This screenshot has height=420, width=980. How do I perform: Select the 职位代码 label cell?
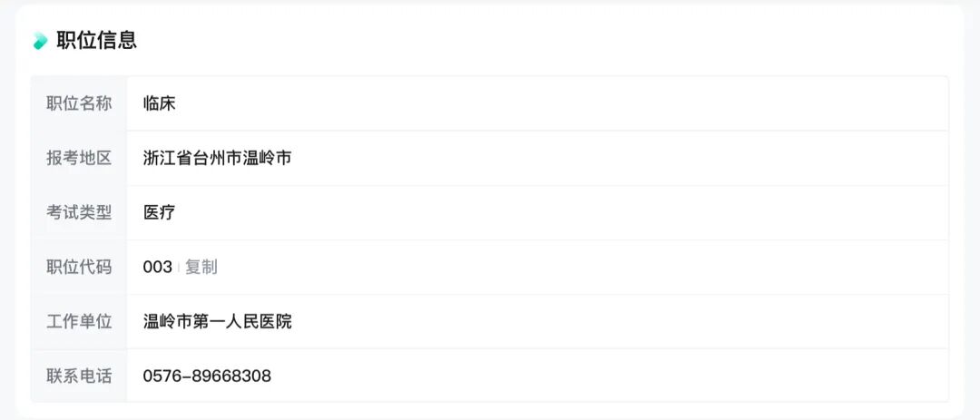click(79, 267)
